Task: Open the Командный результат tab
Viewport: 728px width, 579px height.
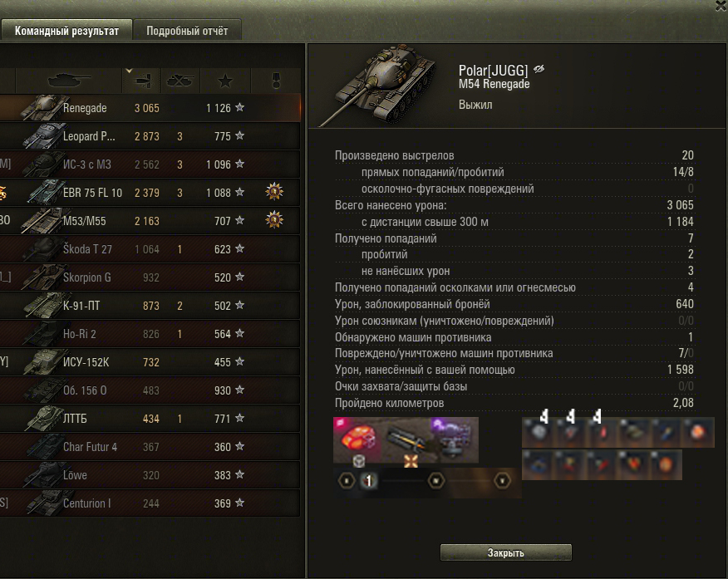Action: click(x=66, y=31)
